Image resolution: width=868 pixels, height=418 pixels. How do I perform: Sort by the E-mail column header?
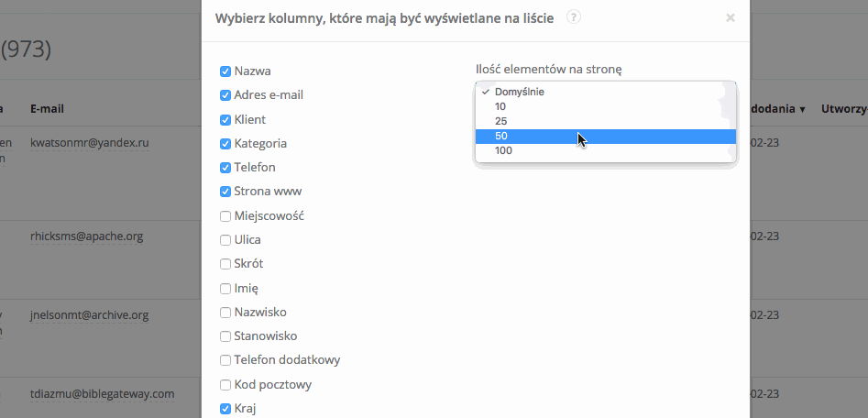47,109
